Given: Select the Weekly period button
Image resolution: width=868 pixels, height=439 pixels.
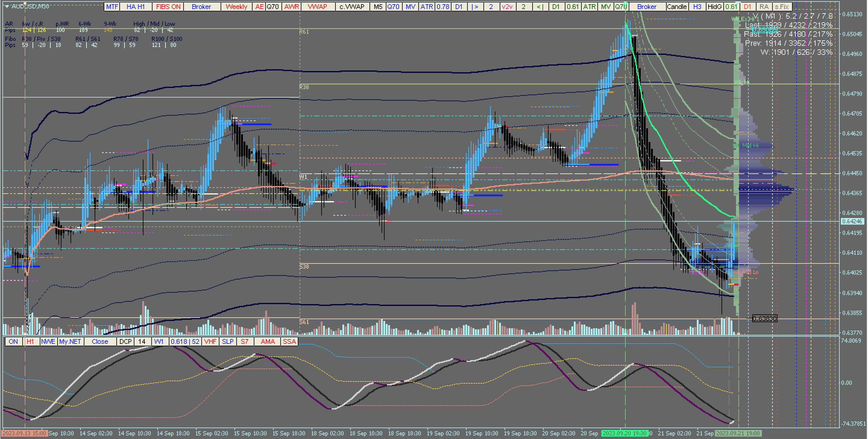Looking at the screenshot, I should click(236, 7).
